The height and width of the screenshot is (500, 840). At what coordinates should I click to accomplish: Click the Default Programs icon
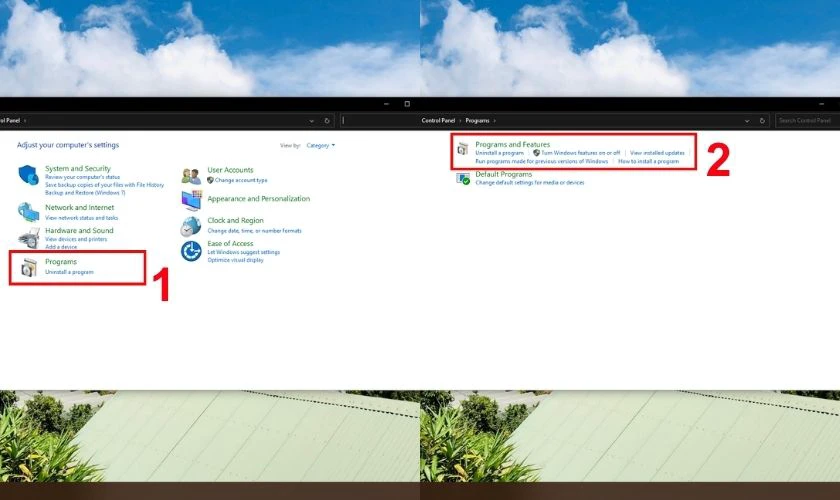tap(462, 178)
